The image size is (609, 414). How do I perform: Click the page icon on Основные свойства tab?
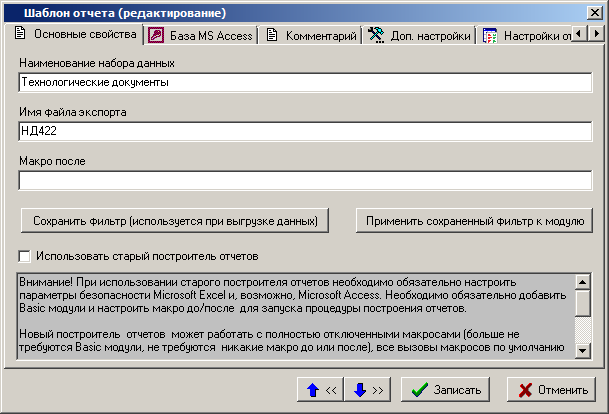19,35
